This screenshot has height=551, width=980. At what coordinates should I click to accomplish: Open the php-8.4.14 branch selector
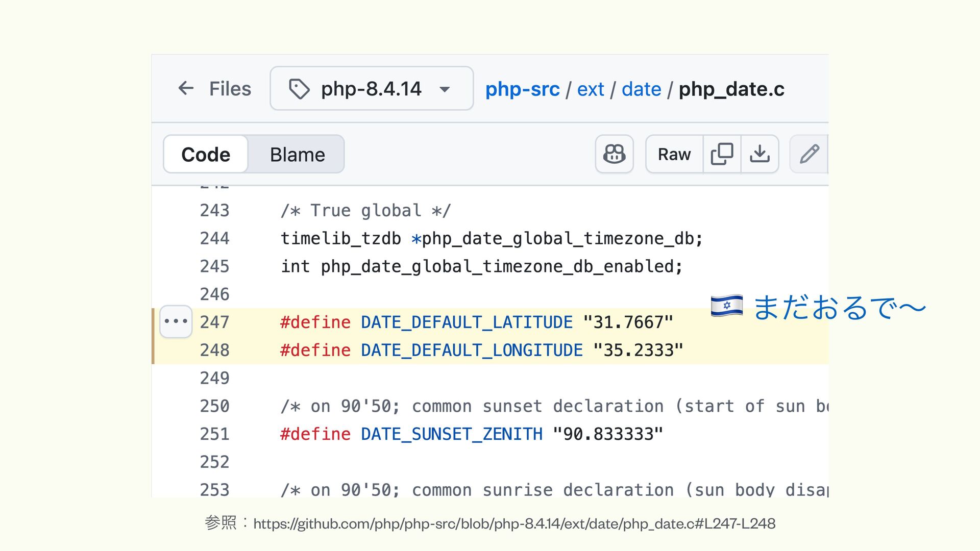[371, 89]
